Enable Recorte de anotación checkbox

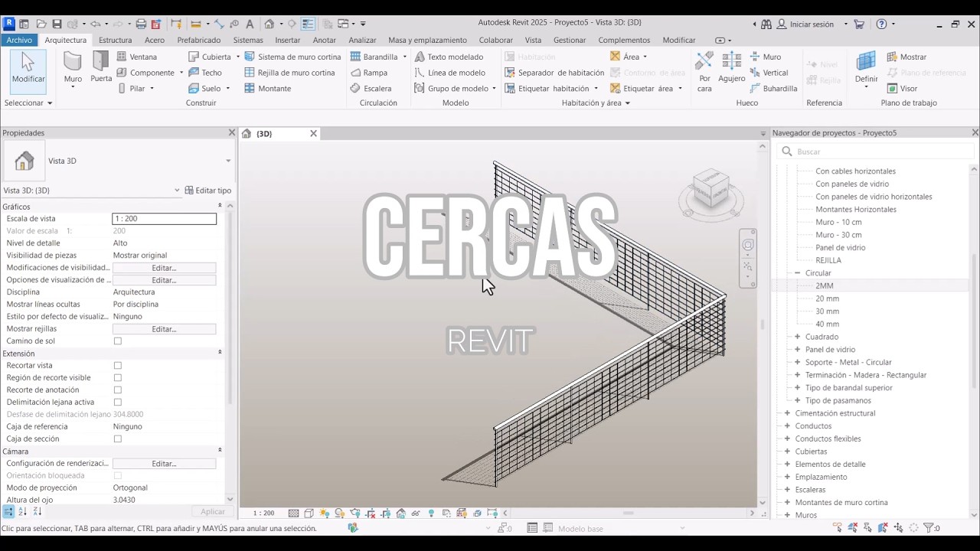pyautogui.click(x=118, y=390)
